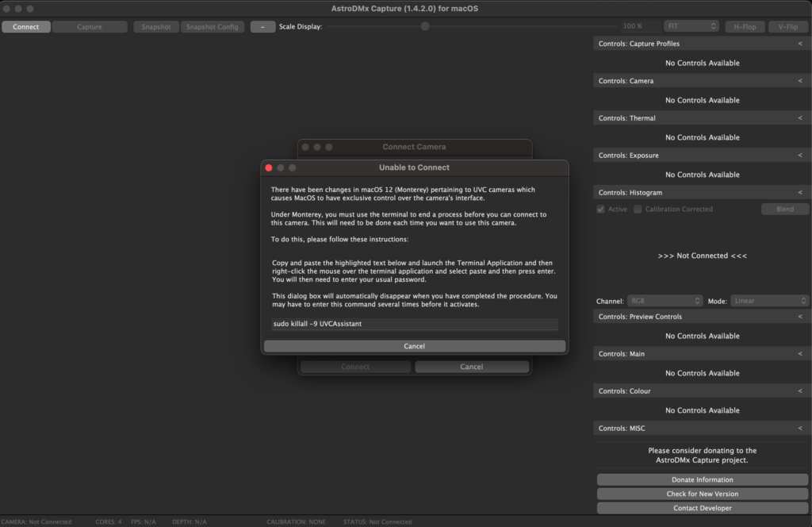812x527 pixels.
Task: Click the CAMERA: Not Connected status text
Action: [36, 521]
